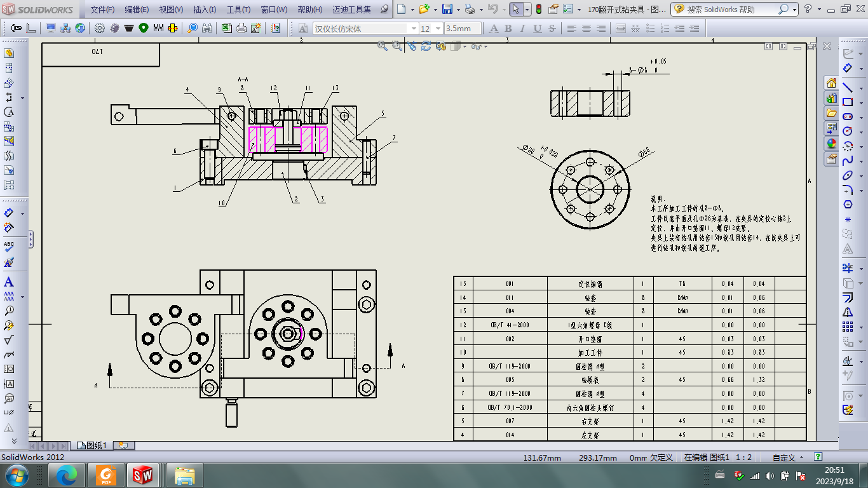Click the green Excel export icon
Viewport: 868px width, 488px height.
[x=227, y=29]
